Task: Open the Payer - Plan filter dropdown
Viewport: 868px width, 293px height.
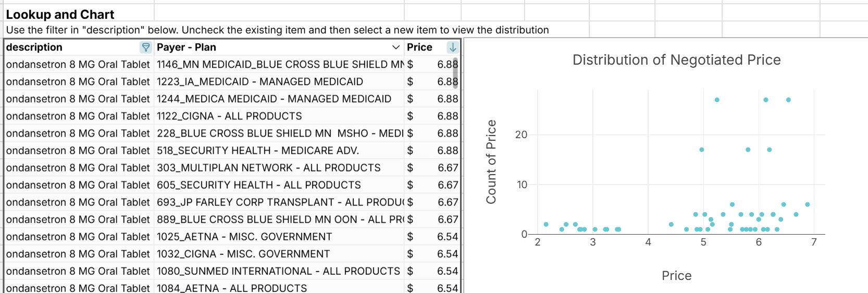Action: coord(396,47)
